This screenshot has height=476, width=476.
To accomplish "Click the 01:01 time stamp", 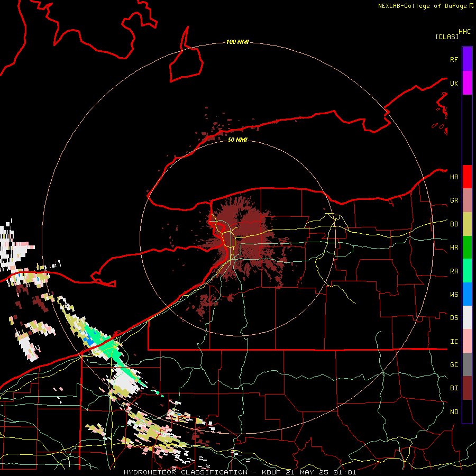I will click(344, 472).
